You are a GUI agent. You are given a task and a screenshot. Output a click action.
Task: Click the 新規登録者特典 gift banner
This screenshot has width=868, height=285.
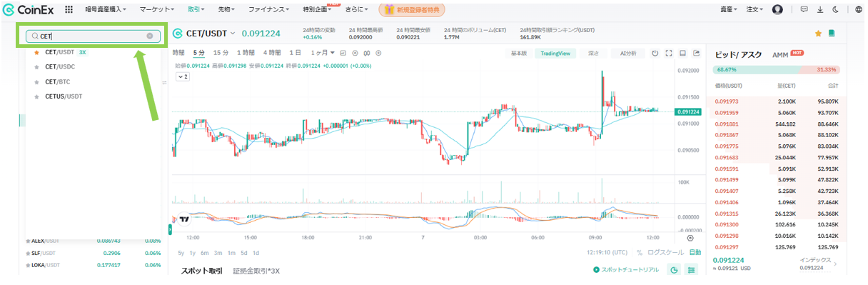412,10
